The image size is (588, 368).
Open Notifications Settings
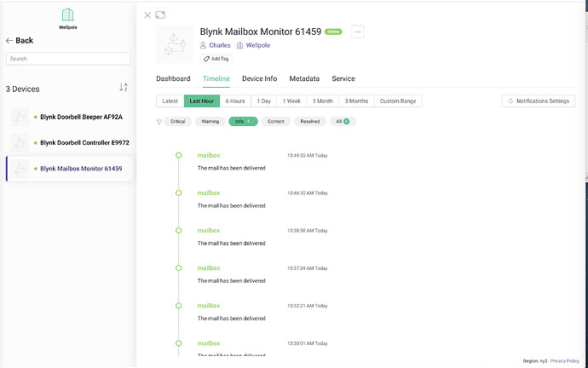(x=539, y=101)
